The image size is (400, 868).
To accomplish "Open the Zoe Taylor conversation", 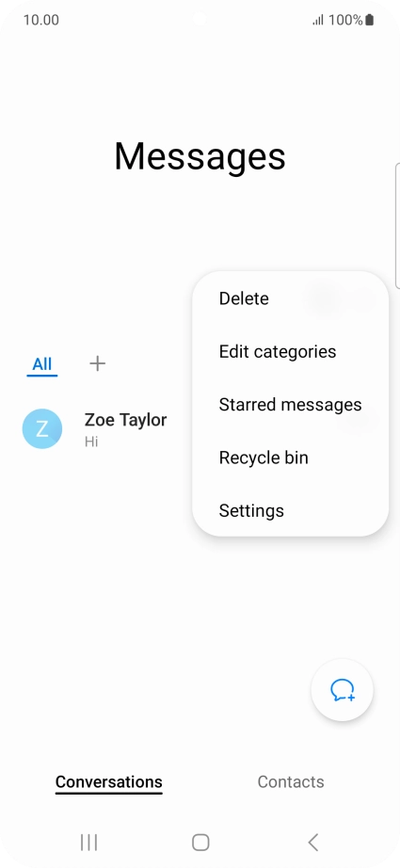I will tap(105, 428).
